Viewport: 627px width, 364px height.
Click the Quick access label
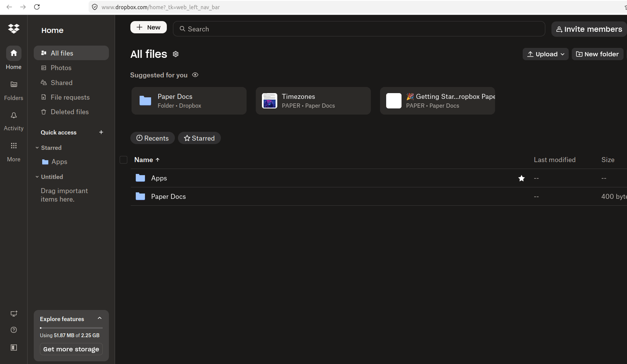click(x=59, y=132)
